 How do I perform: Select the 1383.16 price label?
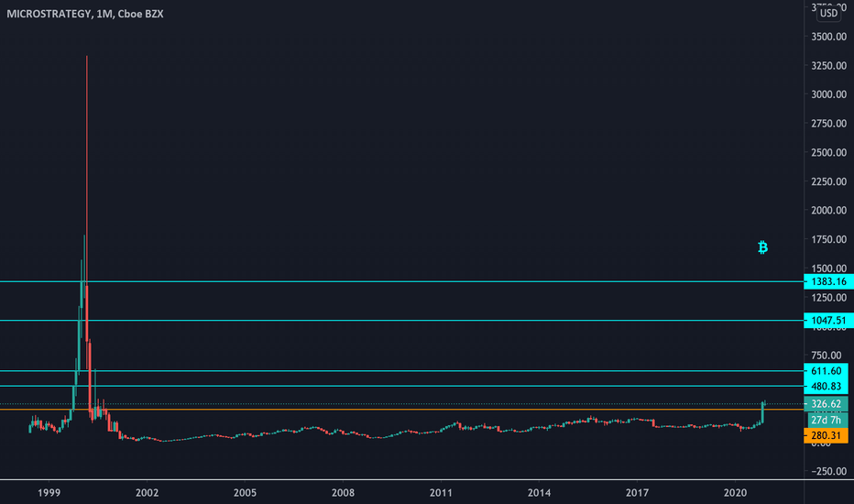coord(828,281)
